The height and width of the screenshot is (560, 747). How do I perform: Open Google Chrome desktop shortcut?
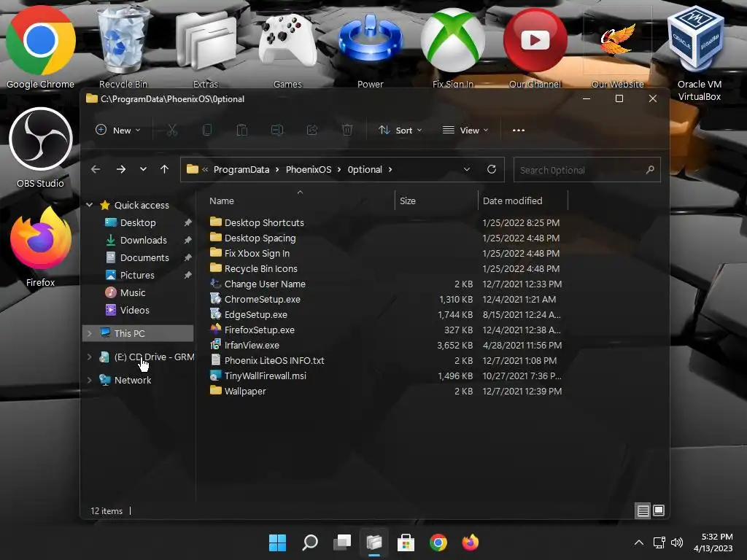[41, 47]
